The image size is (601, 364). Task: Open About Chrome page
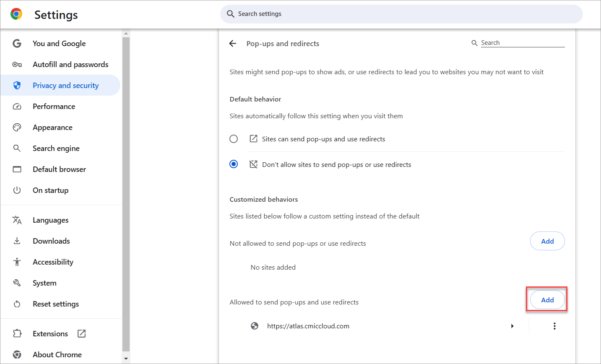60,355
